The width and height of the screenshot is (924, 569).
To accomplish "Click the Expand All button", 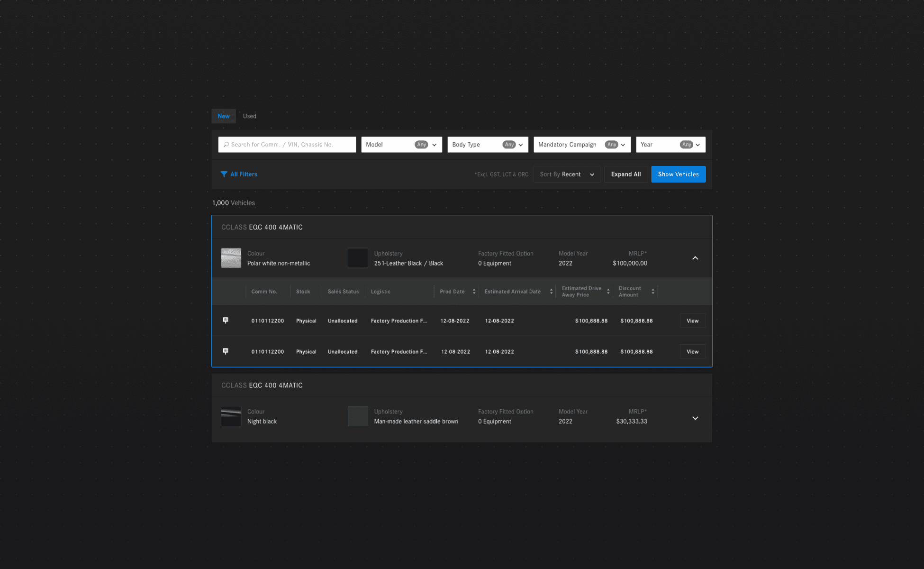I will point(625,174).
